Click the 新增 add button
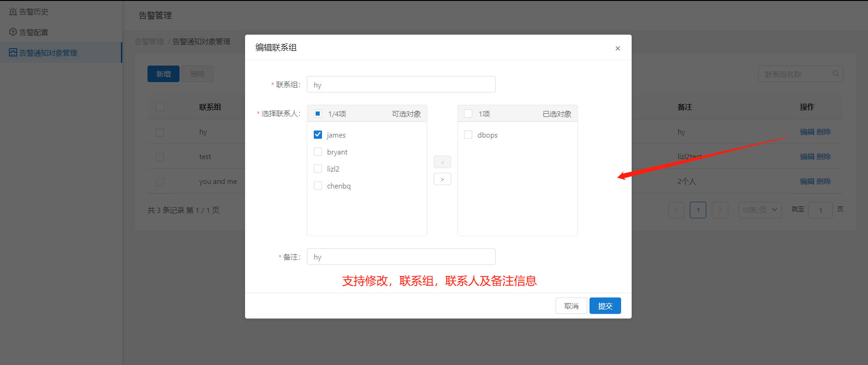868x365 pixels. pyautogui.click(x=164, y=74)
